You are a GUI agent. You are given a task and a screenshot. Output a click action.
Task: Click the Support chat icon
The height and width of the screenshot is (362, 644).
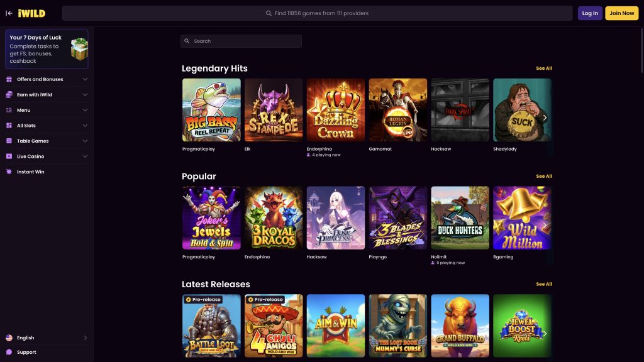(9, 353)
